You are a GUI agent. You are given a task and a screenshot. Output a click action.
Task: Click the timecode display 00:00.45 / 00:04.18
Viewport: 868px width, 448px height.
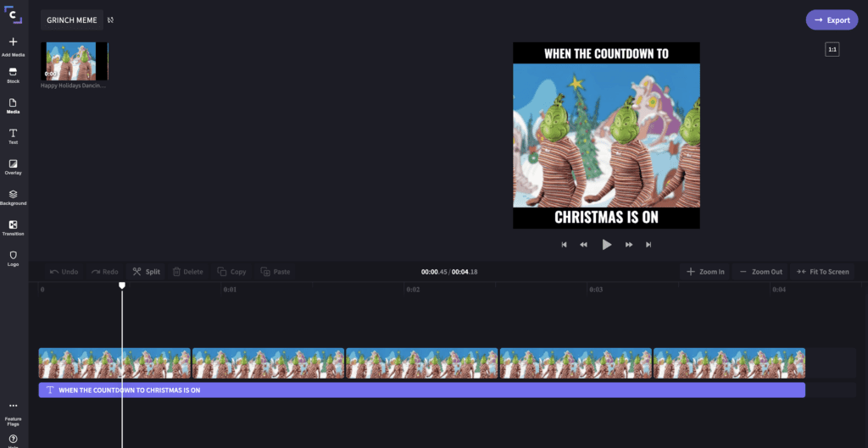tap(449, 272)
